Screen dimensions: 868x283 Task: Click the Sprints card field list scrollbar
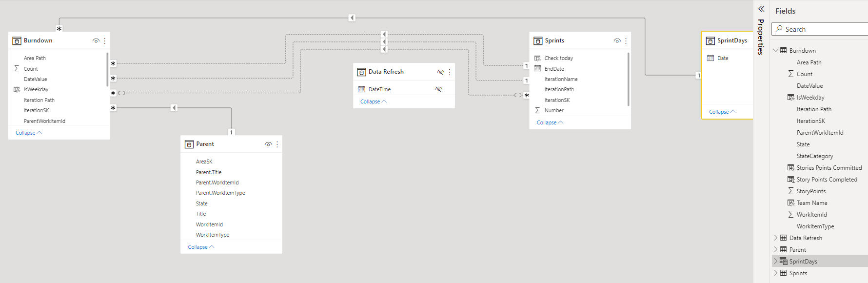[628, 79]
